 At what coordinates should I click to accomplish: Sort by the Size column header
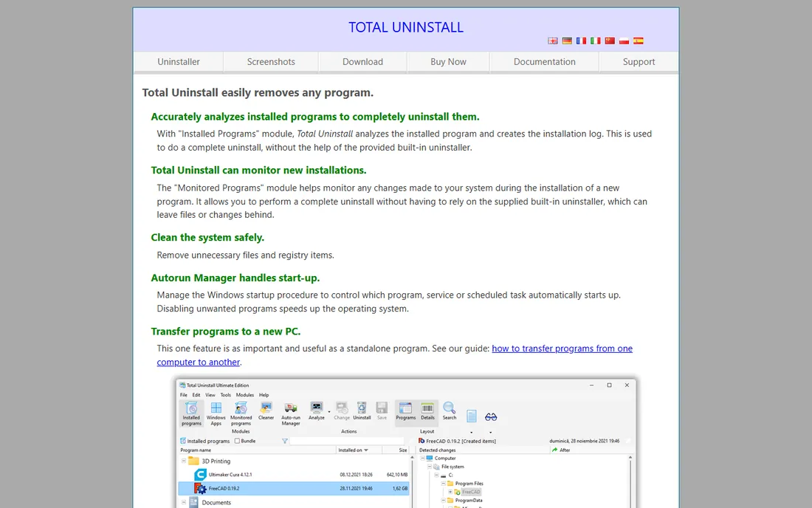(396, 450)
